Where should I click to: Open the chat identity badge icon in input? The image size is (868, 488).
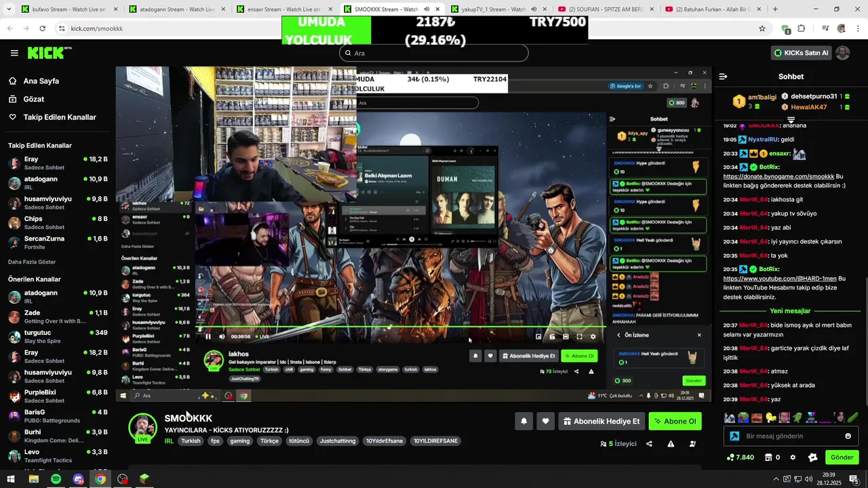[x=734, y=436]
